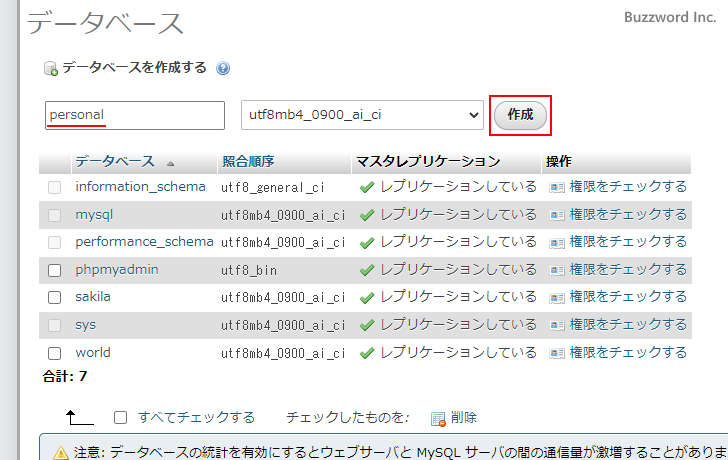Open the performance_schema database link

144,242
